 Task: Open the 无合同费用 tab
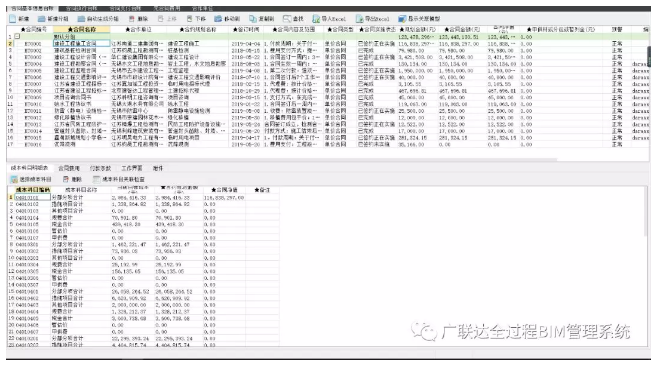[x=166, y=8]
